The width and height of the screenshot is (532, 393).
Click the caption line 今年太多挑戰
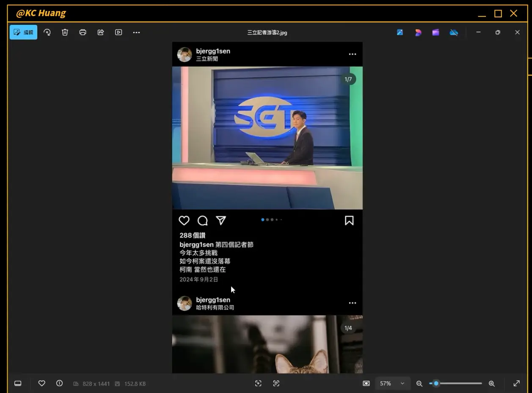tap(198, 253)
